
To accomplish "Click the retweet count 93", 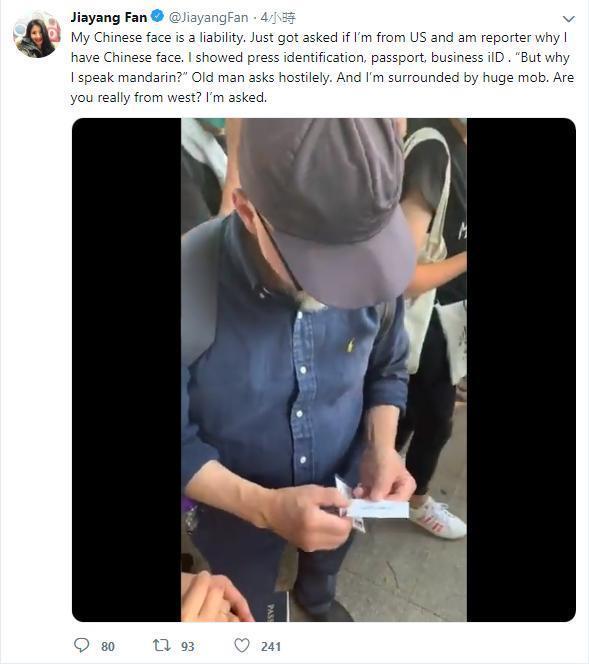I will [x=188, y=646].
